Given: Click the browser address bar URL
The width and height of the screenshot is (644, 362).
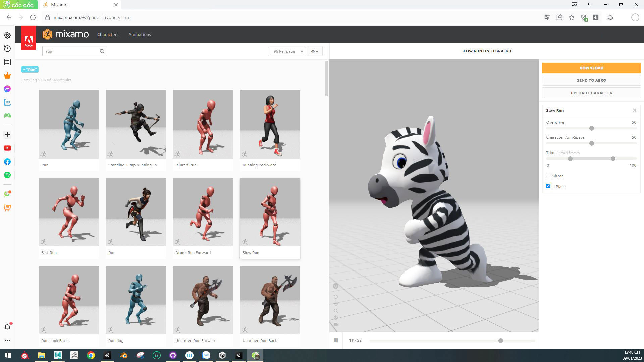Looking at the screenshot, I should click(x=92, y=17).
